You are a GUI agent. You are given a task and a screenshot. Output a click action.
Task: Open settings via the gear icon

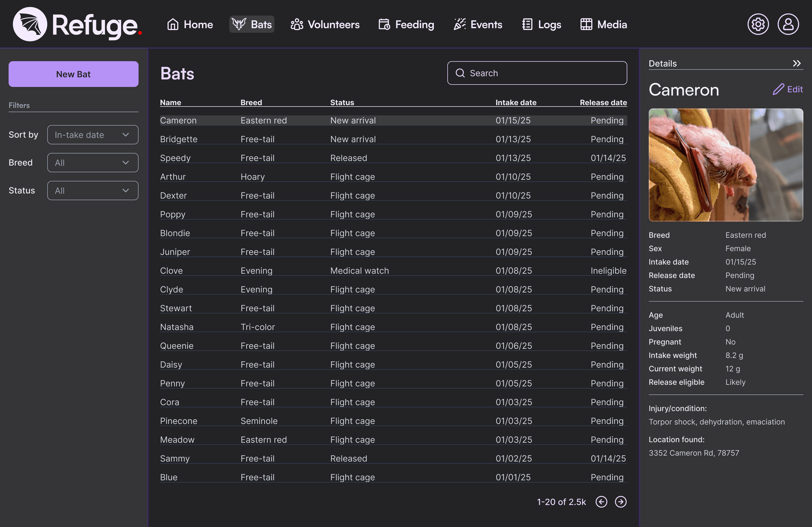coord(758,24)
